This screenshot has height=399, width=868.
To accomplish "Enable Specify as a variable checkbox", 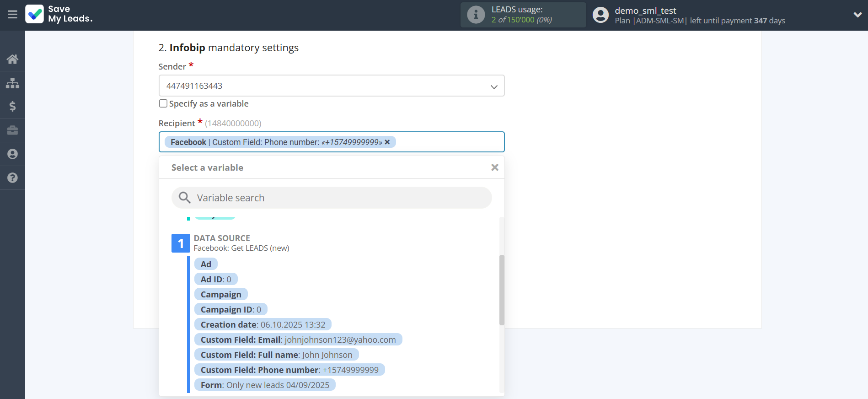I will pos(163,103).
